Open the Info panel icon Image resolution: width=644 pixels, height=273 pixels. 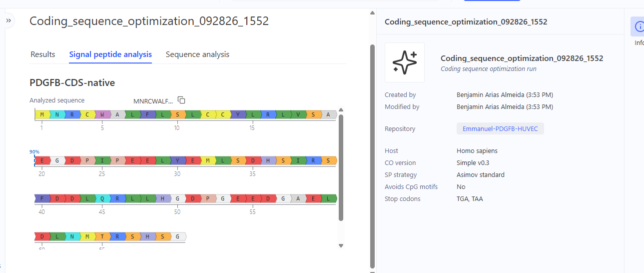tap(639, 26)
